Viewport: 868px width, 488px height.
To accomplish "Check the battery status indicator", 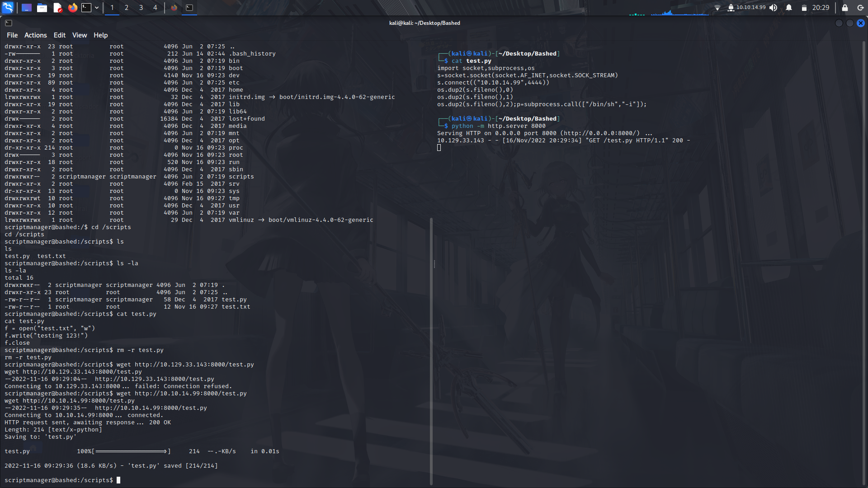I will click(805, 8).
